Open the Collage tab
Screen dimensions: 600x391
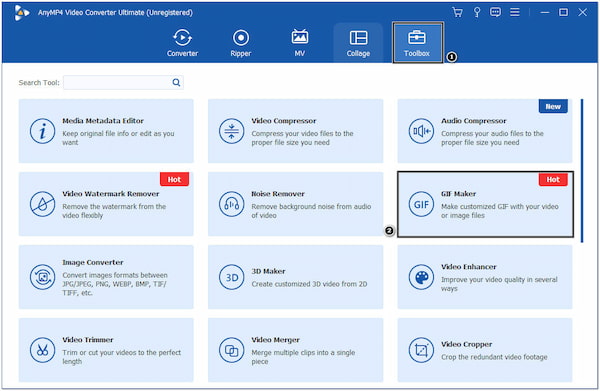358,43
